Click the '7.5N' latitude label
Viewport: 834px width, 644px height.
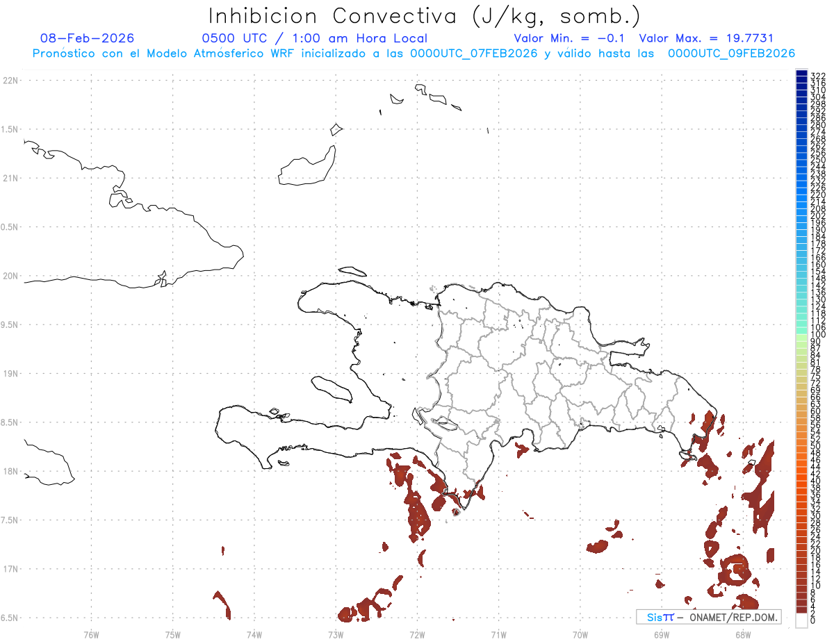click(x=10, y=520)
